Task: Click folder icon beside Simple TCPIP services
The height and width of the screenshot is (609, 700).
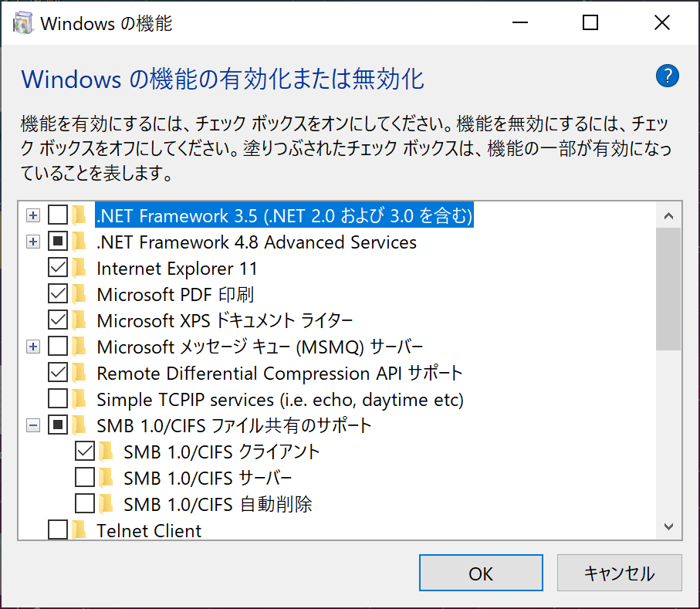Action: point(79,399)
